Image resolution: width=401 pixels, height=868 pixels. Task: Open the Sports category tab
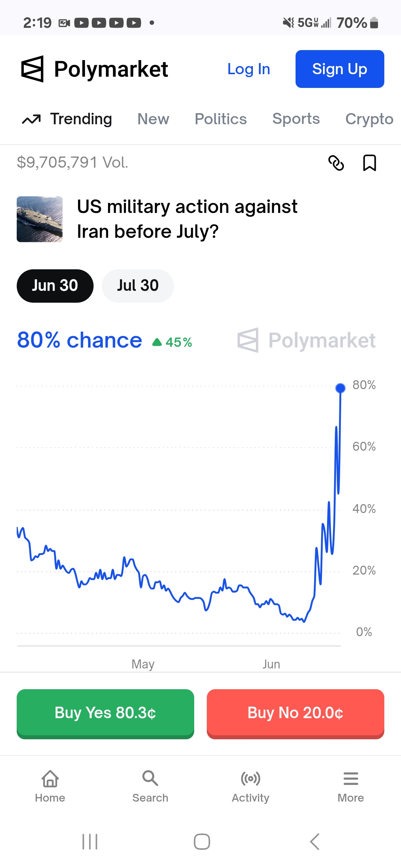[x=296, y=119]
